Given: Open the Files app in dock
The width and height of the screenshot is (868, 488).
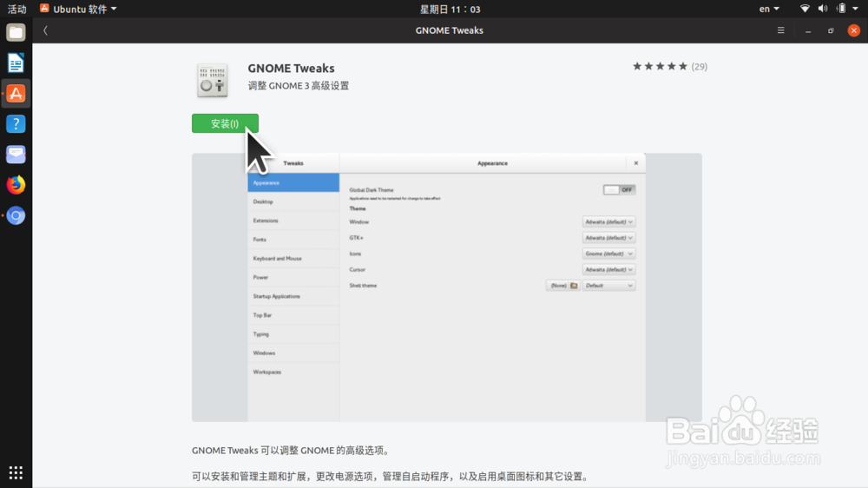Looking at the screenshot, I should [x=16, y=33].
